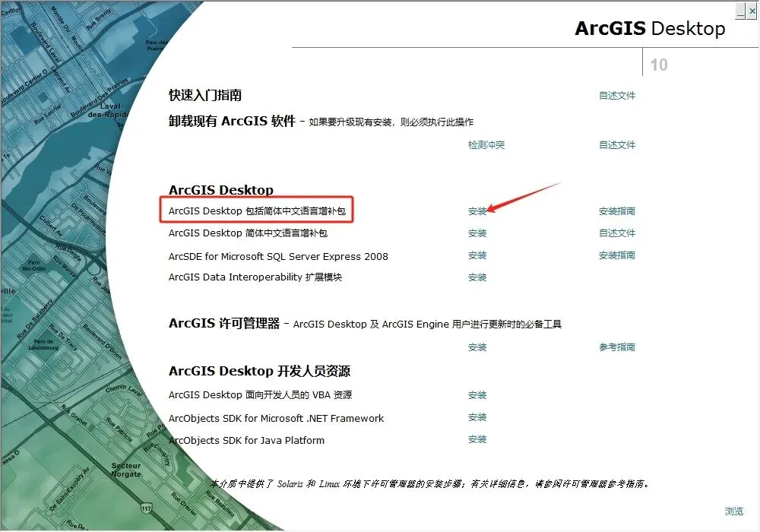Screen dimensions: 760x532
Task: Click text ArcObjects SDK for Microsoft .NET Framework
Action: click(x=277, y=418)
